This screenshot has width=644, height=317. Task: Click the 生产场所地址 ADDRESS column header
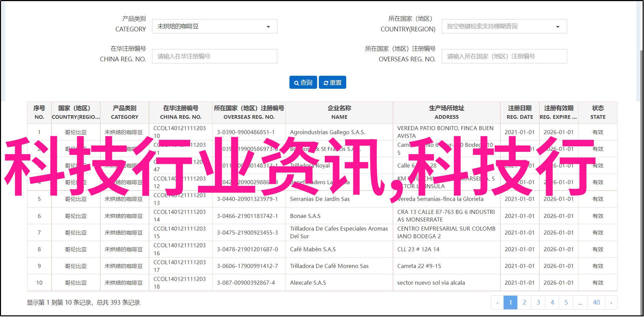pos(446,112)
